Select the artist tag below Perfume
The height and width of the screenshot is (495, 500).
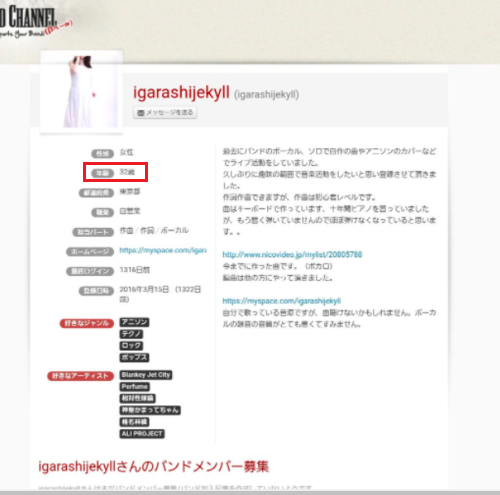pos(138,398)
